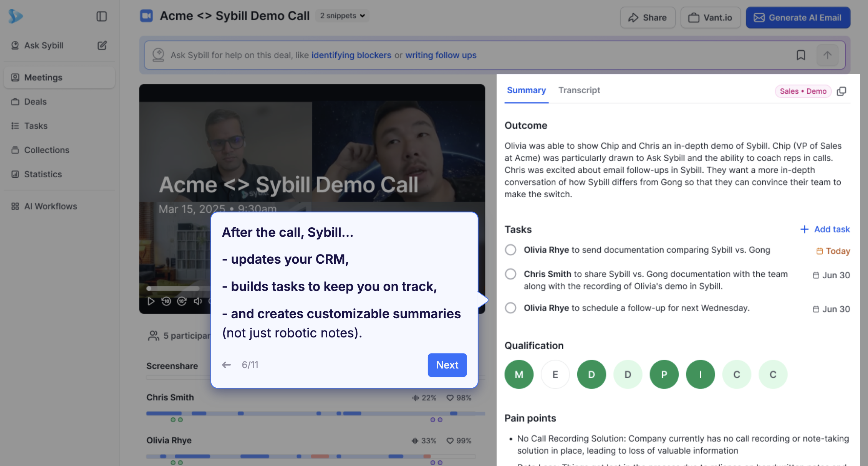The height and width of the screenshot is (466, 868).
Task: Expand the 2 snippets dropdown
Action: pos(342,16)
